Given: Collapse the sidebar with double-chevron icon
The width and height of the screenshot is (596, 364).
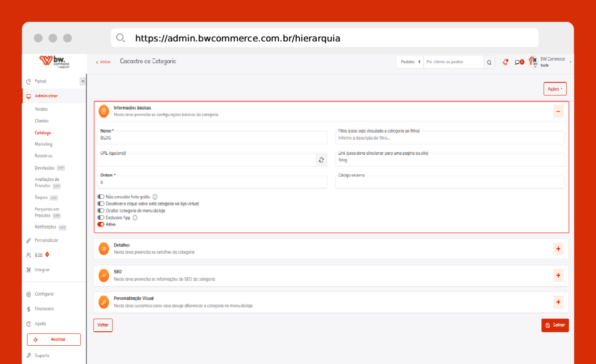Looking at the screenshot, I should click(83, 81).
